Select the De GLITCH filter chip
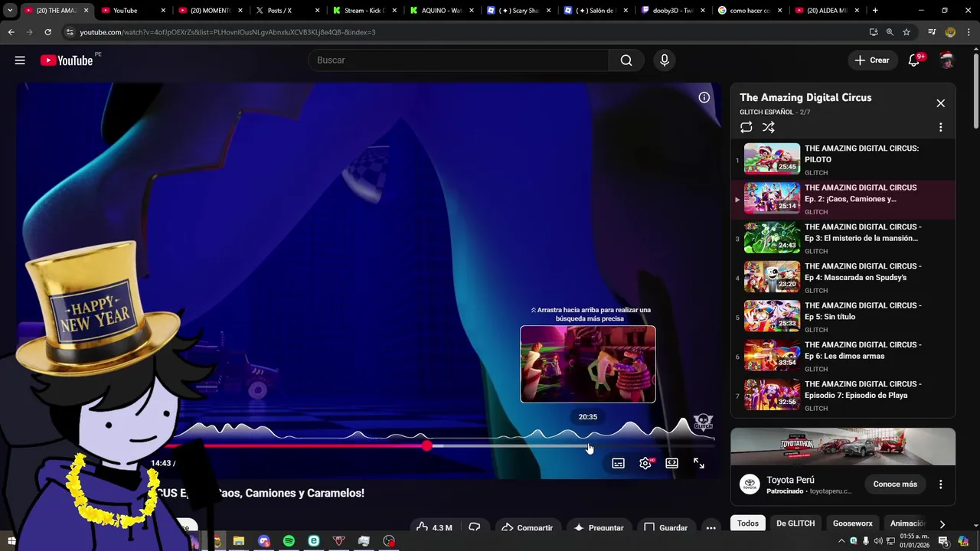The image size is (980, 551). [x=795, y=523]
